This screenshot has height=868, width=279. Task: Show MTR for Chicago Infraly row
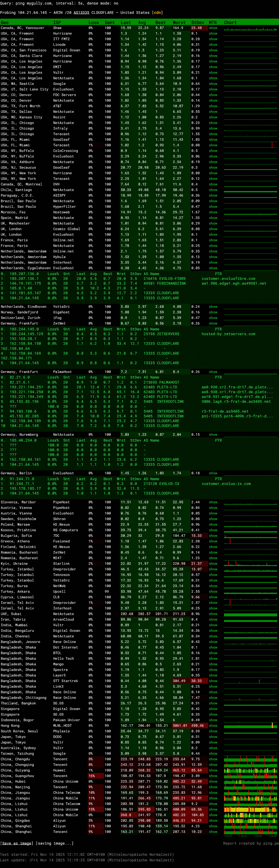tap(213, 128)
